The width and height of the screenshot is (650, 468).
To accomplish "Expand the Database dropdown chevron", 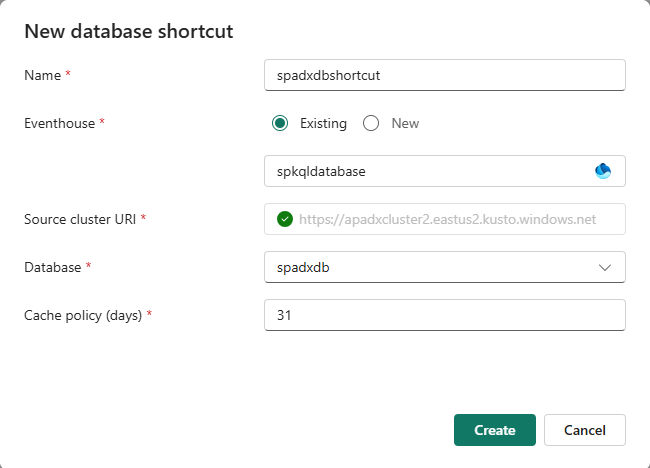I will coord(604,267).
